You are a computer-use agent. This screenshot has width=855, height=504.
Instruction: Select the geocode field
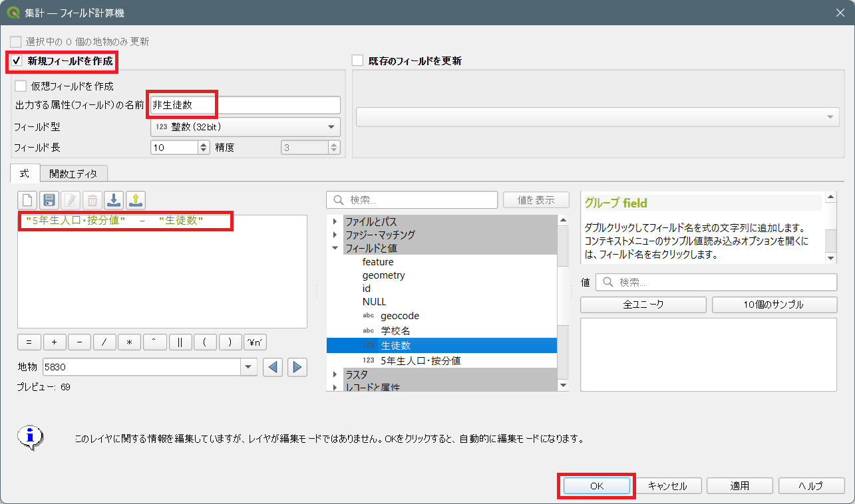point(400,316)
